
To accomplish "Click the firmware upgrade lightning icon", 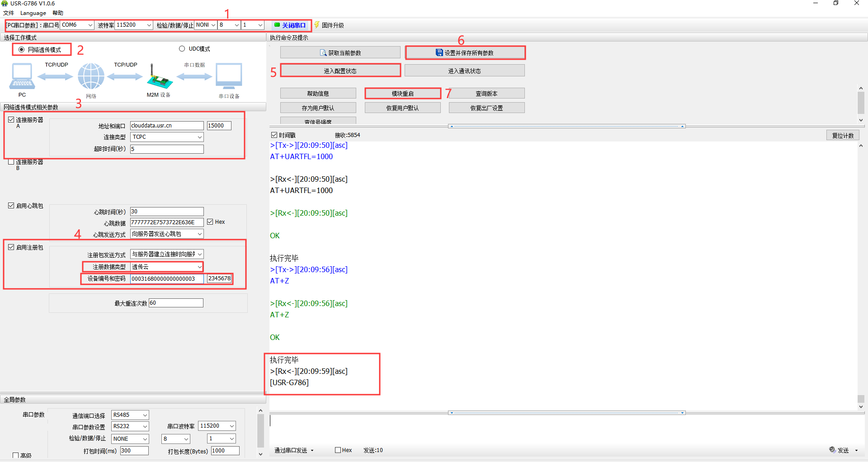I will 317,25.
